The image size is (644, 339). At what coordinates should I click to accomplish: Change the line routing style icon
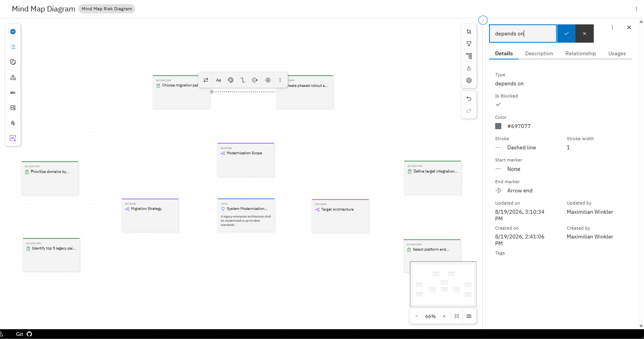[x=243, y=80]
